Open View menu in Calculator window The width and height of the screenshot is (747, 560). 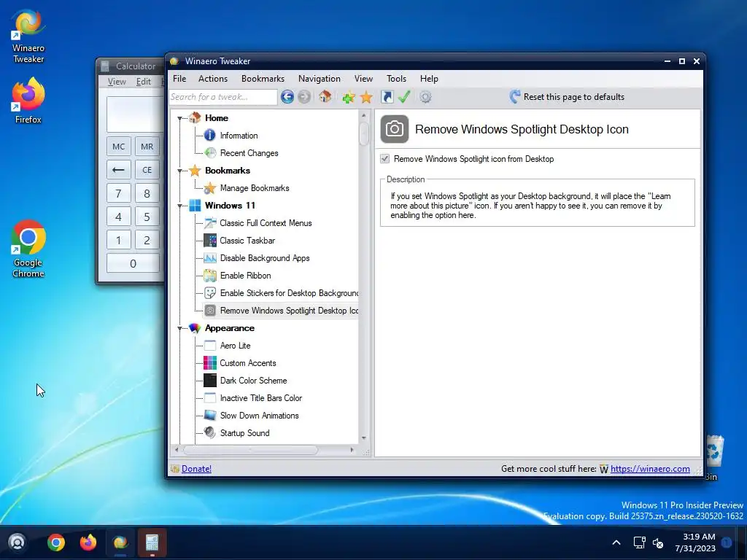117,82
